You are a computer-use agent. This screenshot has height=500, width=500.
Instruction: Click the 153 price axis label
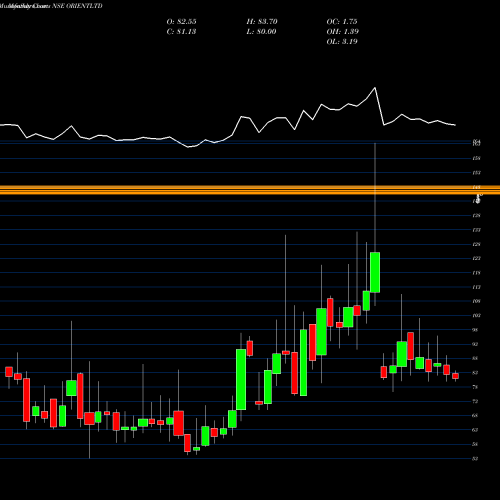point(476,173)
